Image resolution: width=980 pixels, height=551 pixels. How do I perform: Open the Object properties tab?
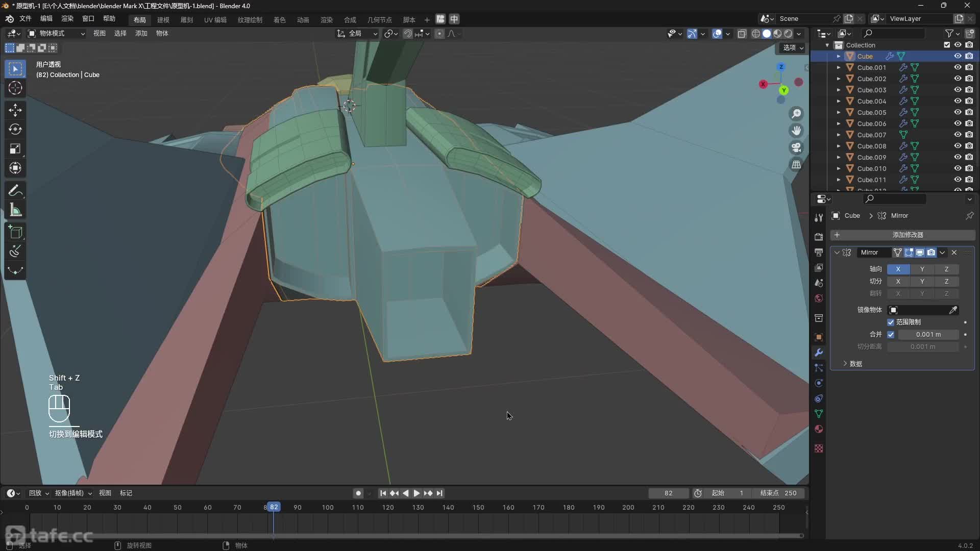(x=819, y=337)
